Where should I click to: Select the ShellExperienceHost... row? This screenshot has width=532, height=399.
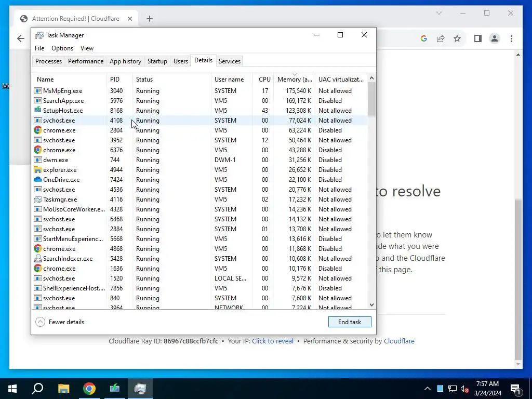[200, 288]
